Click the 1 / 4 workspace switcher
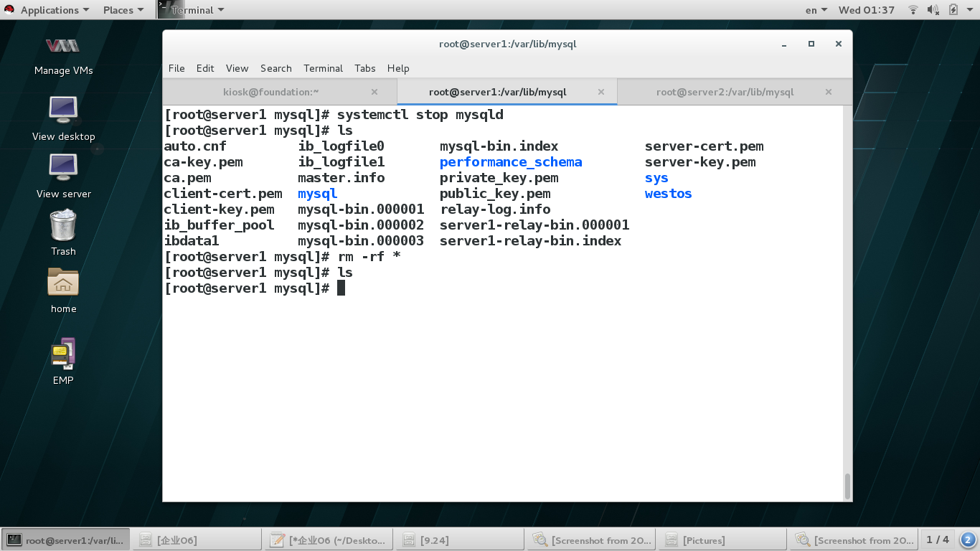The height and width of the screenshot is (551, 980). (x=938, y=540)
